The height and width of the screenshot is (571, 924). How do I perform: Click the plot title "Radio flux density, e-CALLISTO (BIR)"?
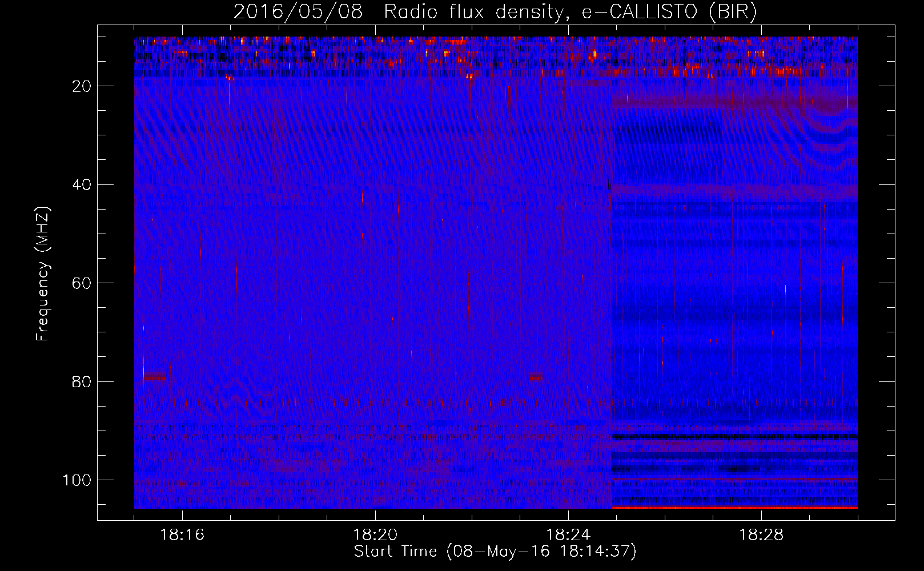coord(570,11)
